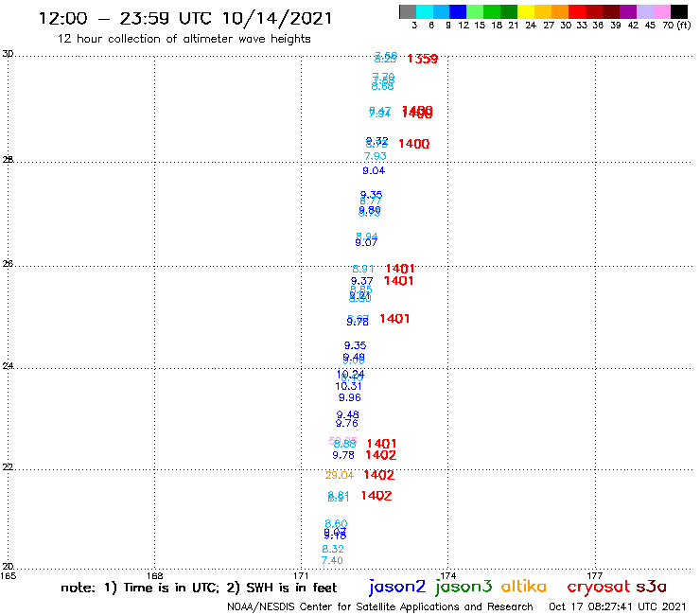
Task: Select the yellow swatch in the wave height scale
Action: point(526,11)
